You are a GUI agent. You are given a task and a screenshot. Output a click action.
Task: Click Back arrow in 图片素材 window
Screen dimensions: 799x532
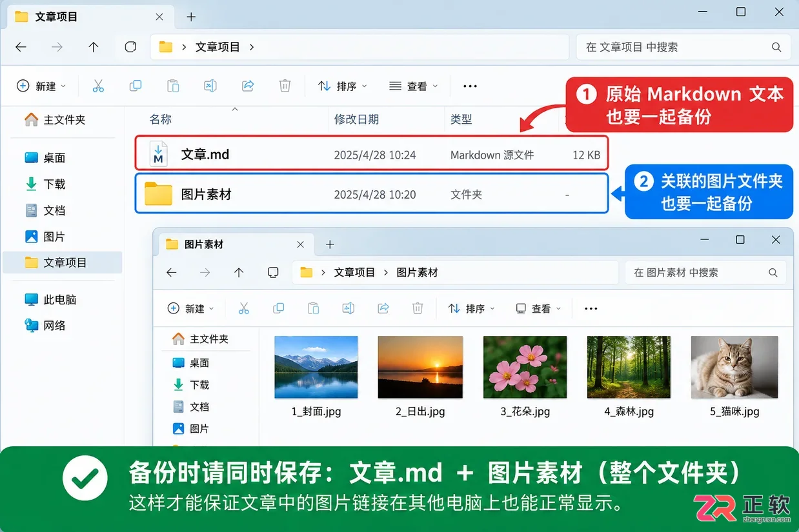[x=171, y=273]
